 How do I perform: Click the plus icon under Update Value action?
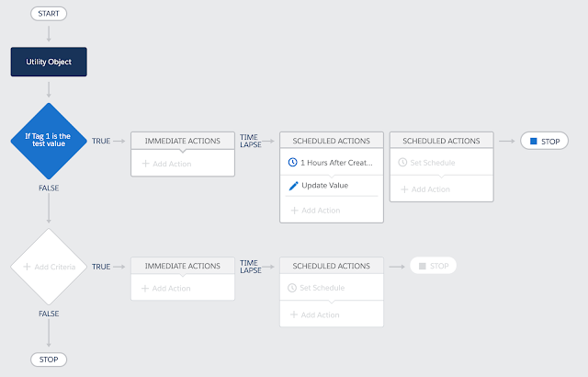[294, 211]
